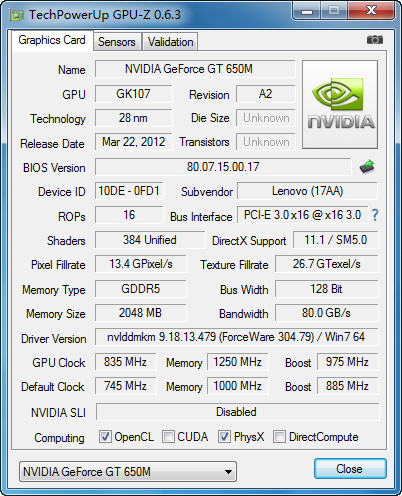
Task: Click the Transistors Unknown field
Action: pos(266,142)
